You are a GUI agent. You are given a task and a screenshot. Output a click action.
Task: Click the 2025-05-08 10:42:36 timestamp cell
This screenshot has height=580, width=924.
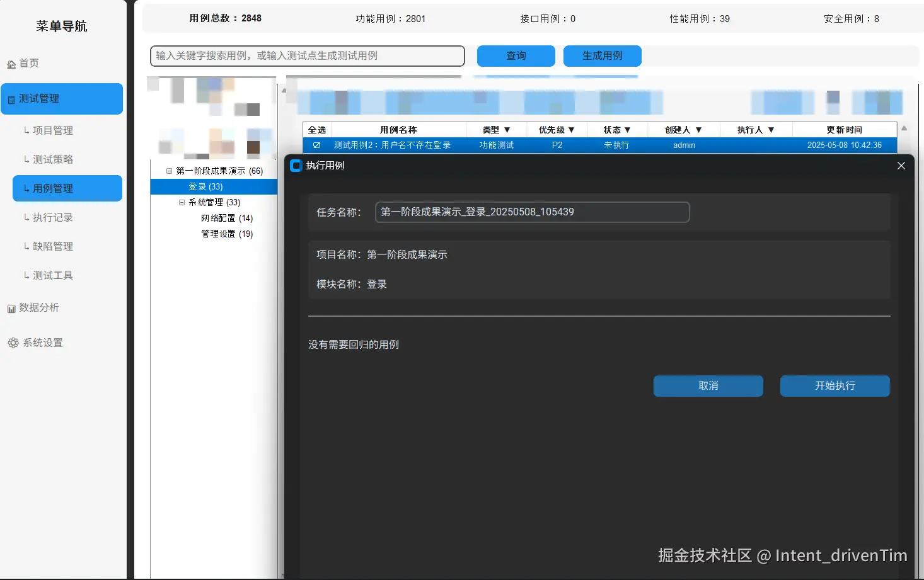(x=845, y=145)
